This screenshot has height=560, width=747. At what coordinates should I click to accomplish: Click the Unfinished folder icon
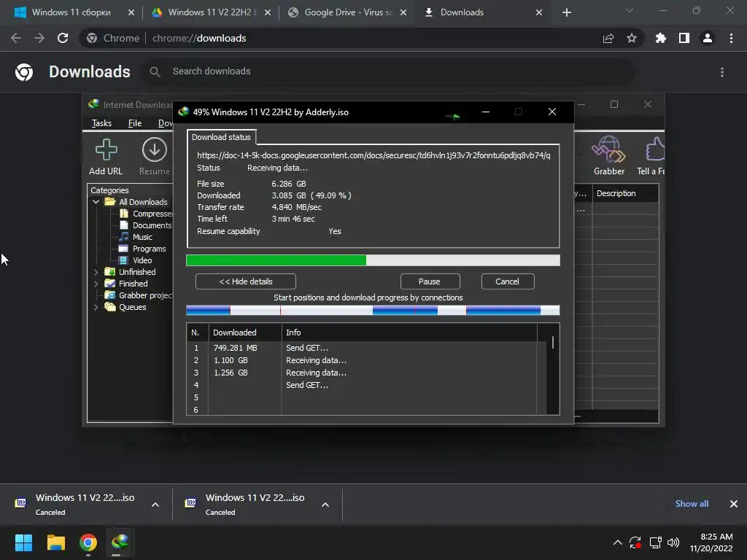(110, 272)
